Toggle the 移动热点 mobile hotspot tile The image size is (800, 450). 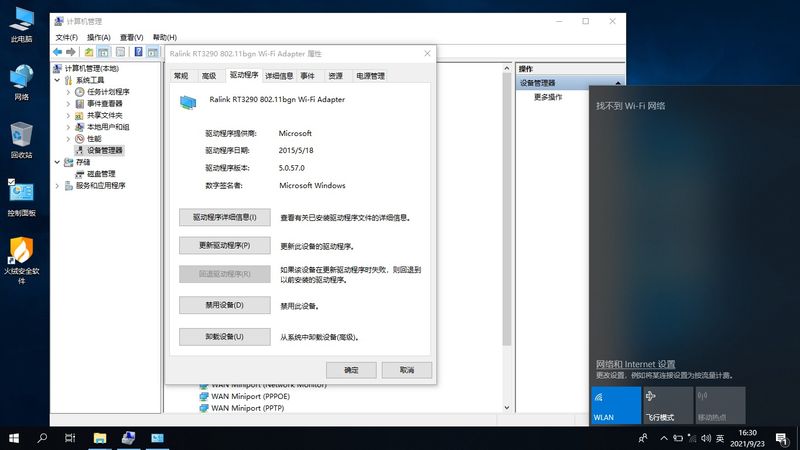[720, 405]
